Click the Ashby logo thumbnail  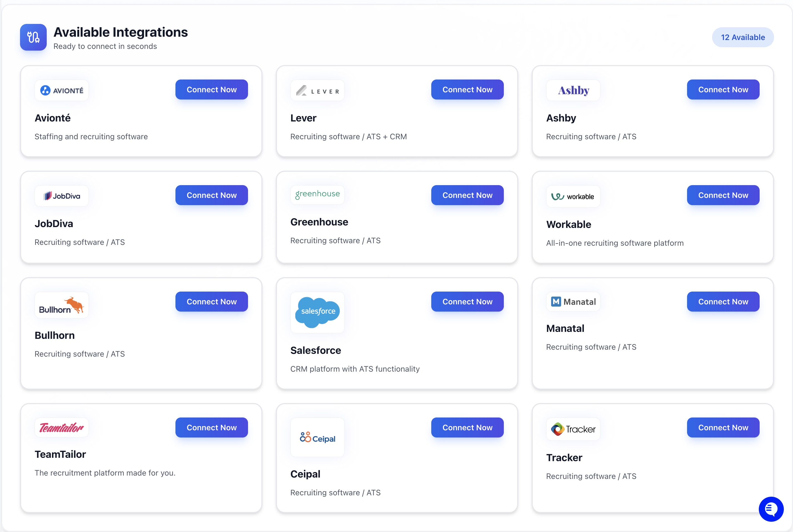coord(573,90)
